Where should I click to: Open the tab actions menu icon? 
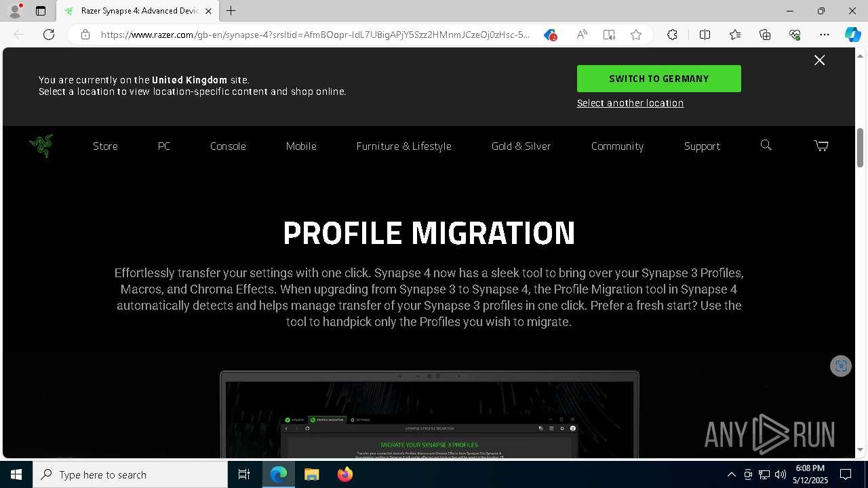pyautogui.click(x=41, y=11)
